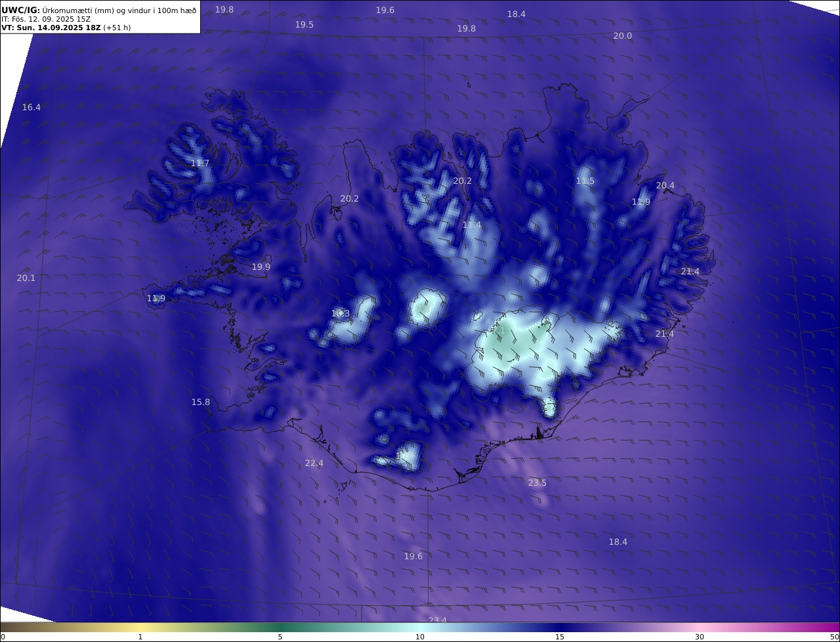The image size is (840, 642).
Task: Click the '0' tick on the color scale
Action: tap(3, 637)
